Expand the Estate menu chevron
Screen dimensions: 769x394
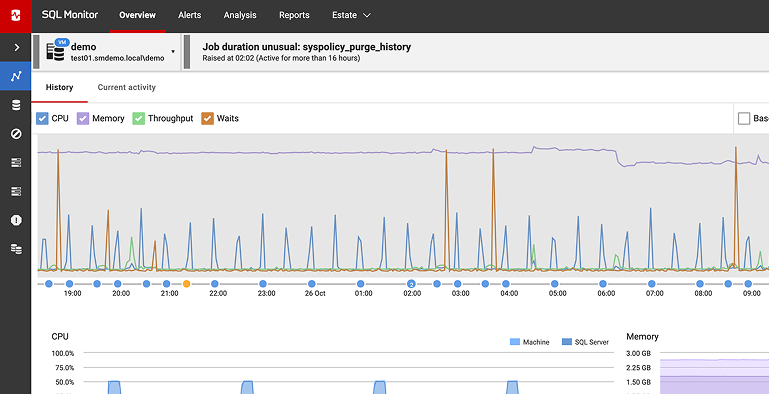pyautogui.click(x=367, y=15)
